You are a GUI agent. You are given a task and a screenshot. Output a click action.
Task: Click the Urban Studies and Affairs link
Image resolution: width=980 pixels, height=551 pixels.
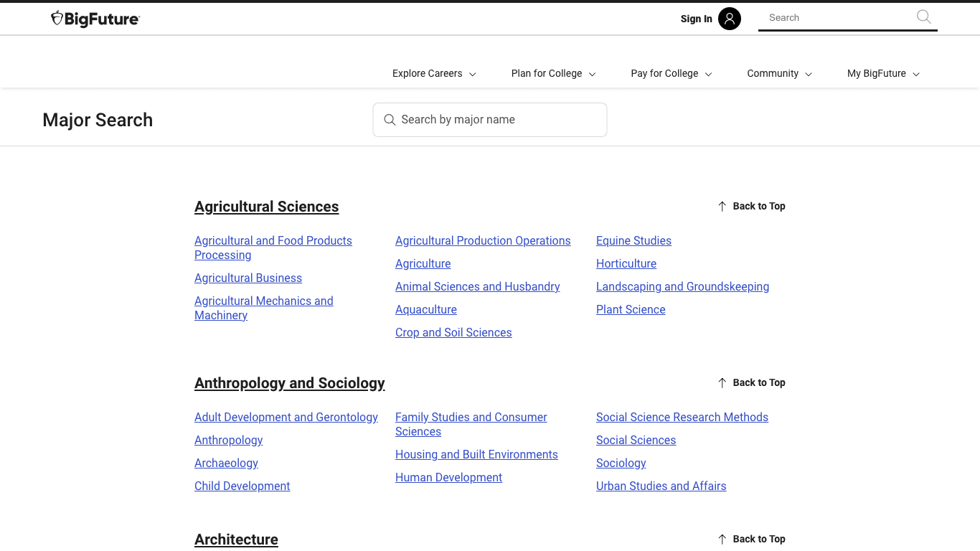[x=661, y=486]
